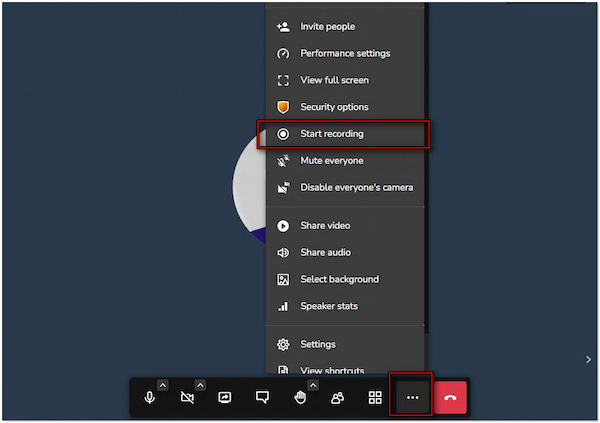Image resolution: width=600 pixels, height=423 pixels.
Task: Expand audio options caret above the microphone
Action: click(x=163, y=385)
